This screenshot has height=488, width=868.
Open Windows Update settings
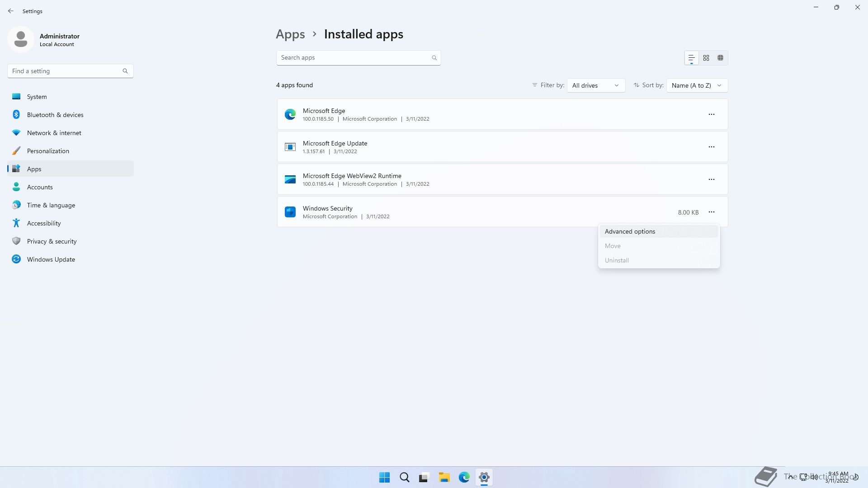(71, 259)
